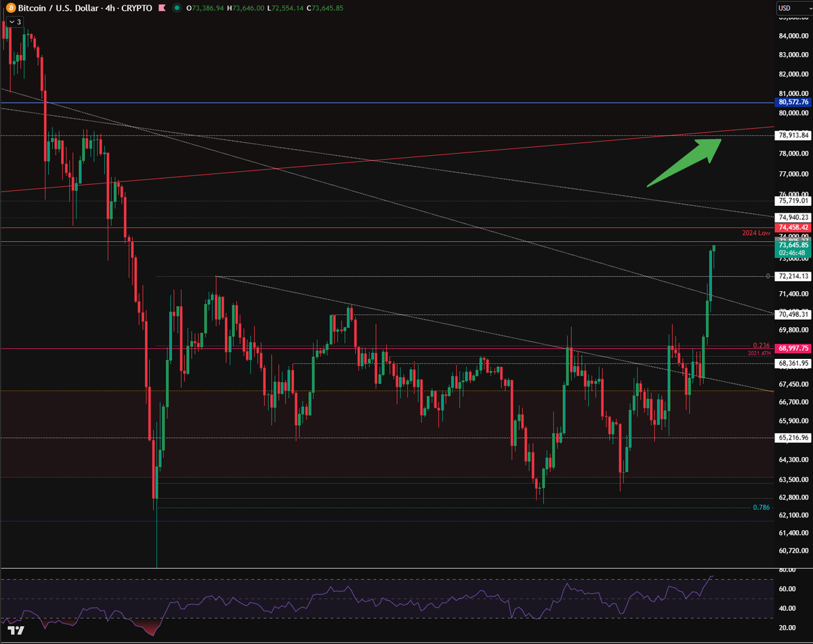Click the '2021 ATH' line label

(761, 354)
